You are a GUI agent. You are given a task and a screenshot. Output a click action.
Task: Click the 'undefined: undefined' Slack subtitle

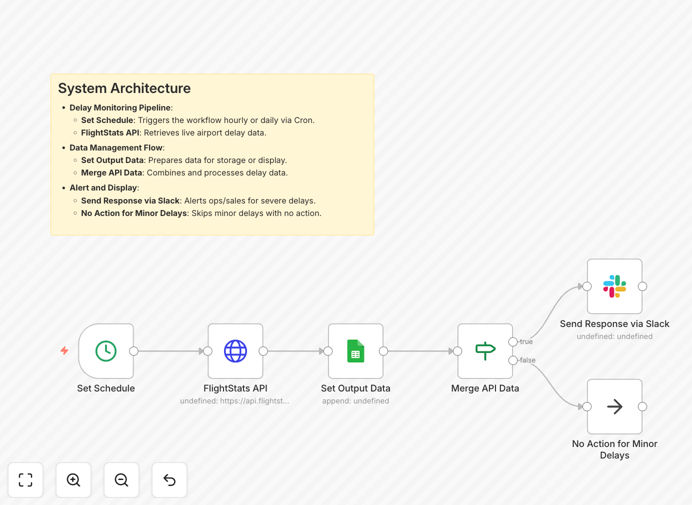tap(614, 336)
